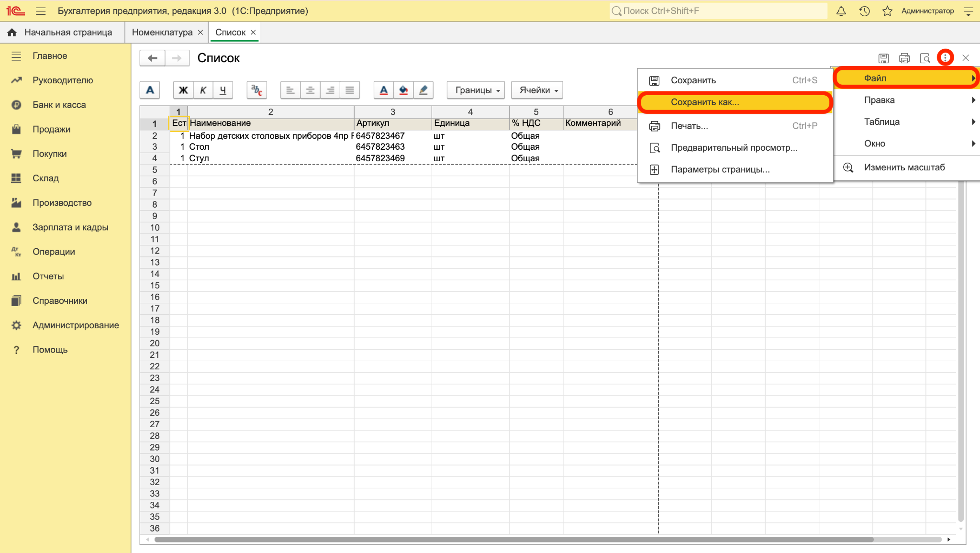Open the notifications bell
The image size is (980, 553).
click(x=841, y=11)
